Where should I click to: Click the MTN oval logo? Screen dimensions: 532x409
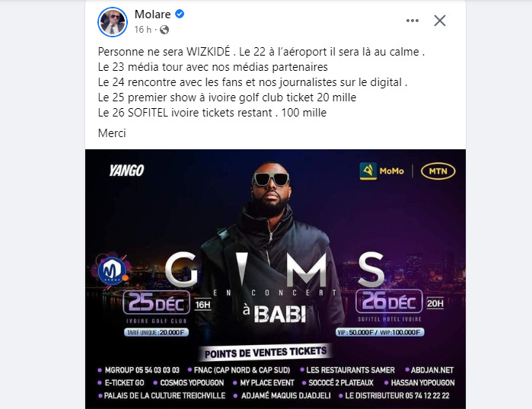pos(438,171)
